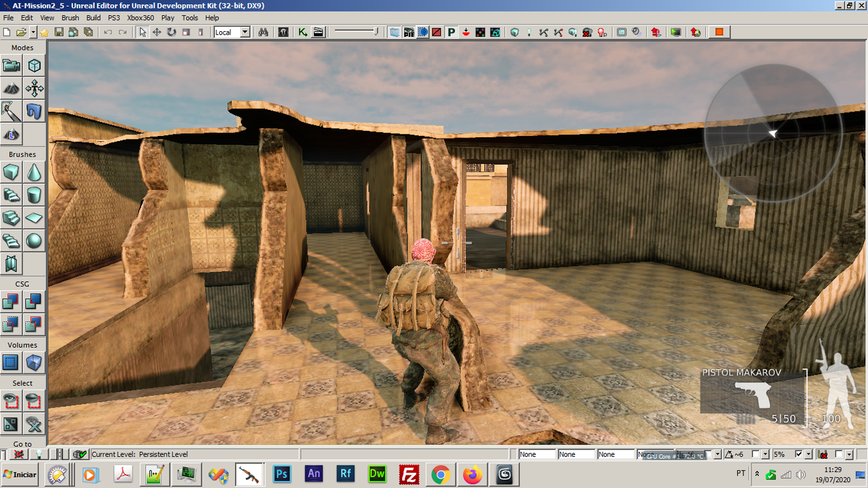Open Unreal Matinee clapboard
This screenshot has width=868, height=488.
tap(318, 32)
